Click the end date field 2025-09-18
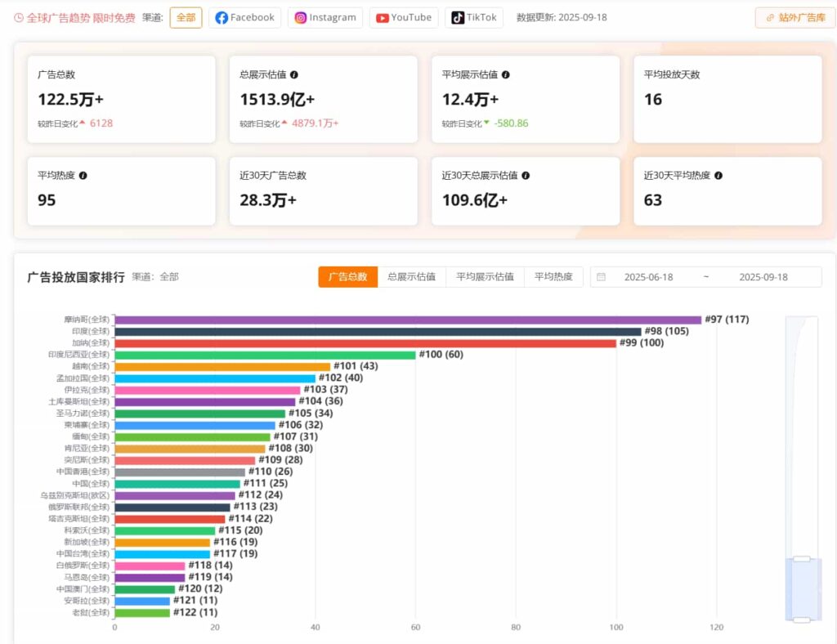 [763, 277]
